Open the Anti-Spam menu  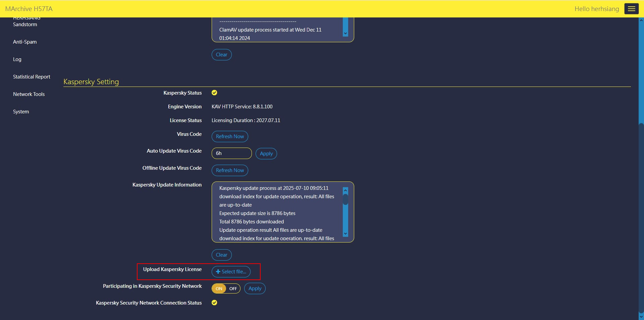tap(25, 42)
